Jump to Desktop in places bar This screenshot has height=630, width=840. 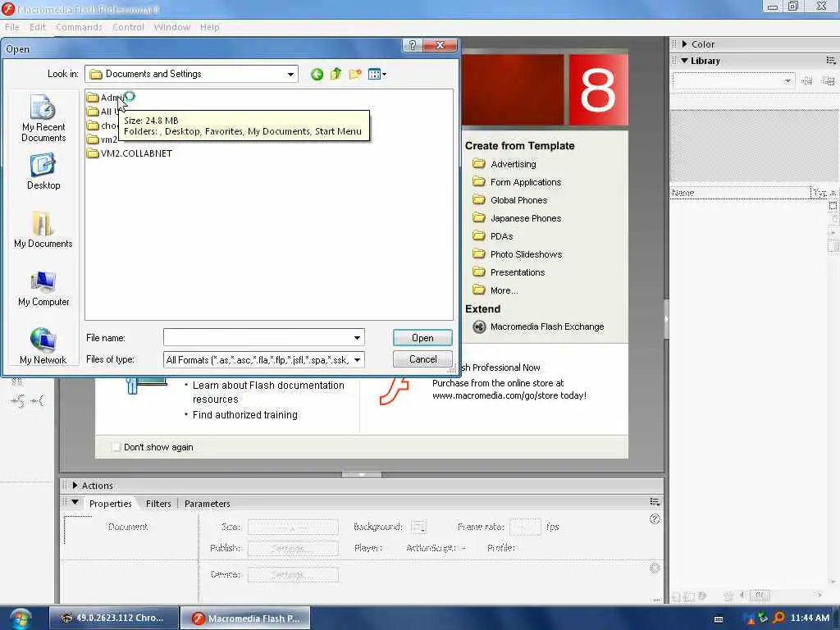coord(43,171)
